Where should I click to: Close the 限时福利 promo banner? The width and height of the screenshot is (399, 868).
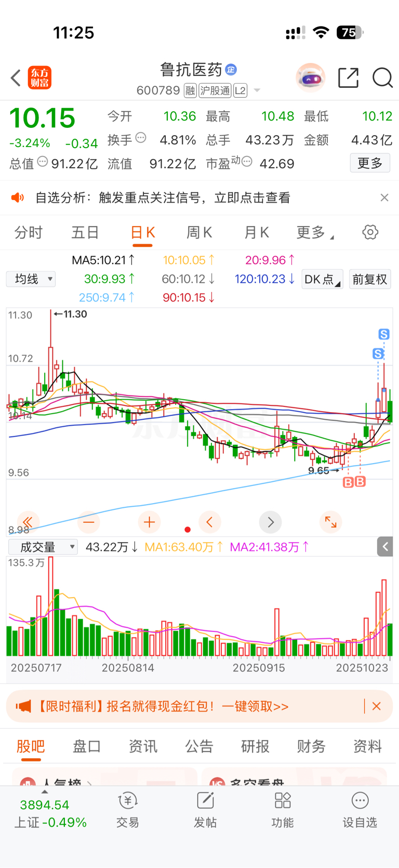377,706
